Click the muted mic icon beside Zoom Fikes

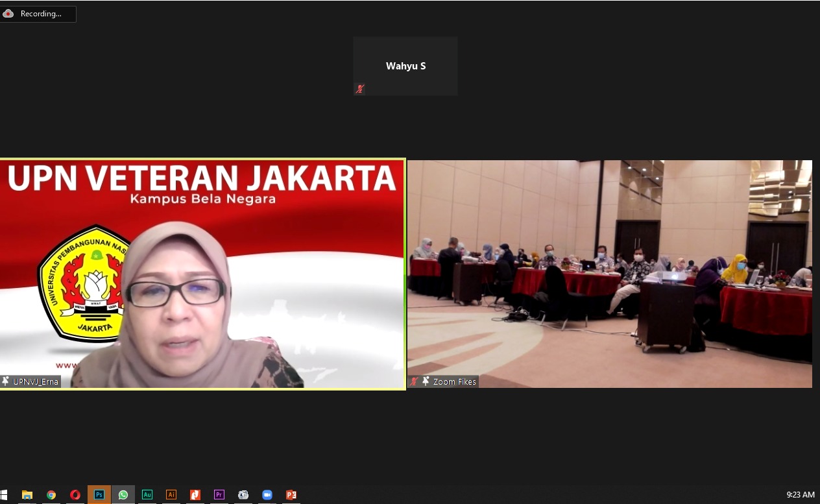pyautogui.click(x=414, y=381)
